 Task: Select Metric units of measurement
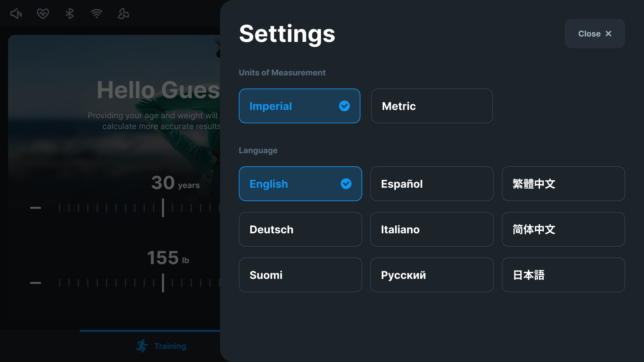click(432, 106)
